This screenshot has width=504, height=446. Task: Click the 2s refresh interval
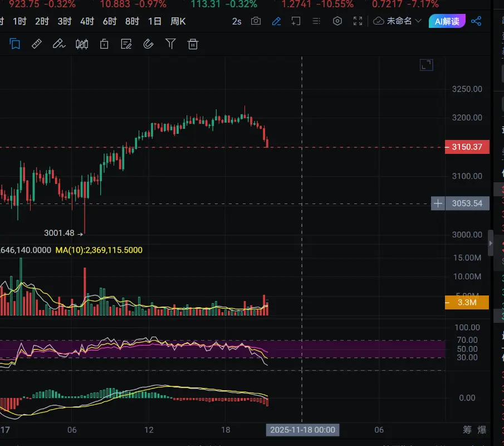[237, 21]
